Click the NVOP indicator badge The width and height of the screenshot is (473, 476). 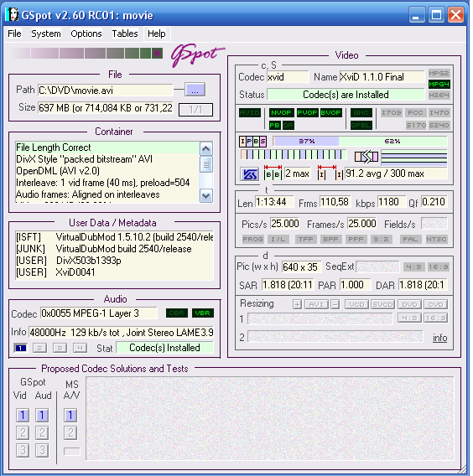281,112
